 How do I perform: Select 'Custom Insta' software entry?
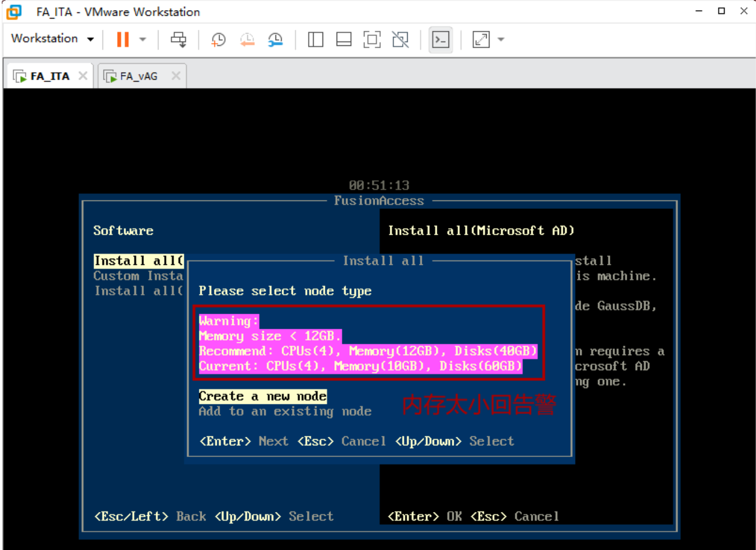pyautogui.click(x=138, y=276)
